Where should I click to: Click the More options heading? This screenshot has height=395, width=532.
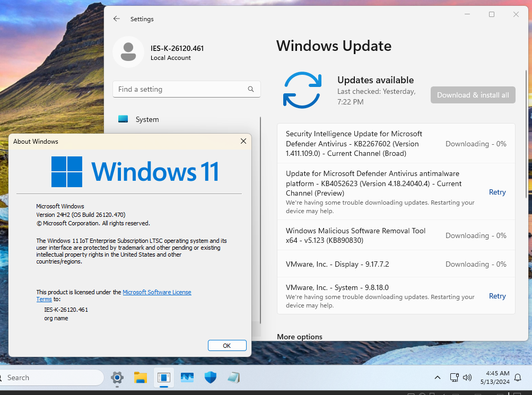coord(300,337)
